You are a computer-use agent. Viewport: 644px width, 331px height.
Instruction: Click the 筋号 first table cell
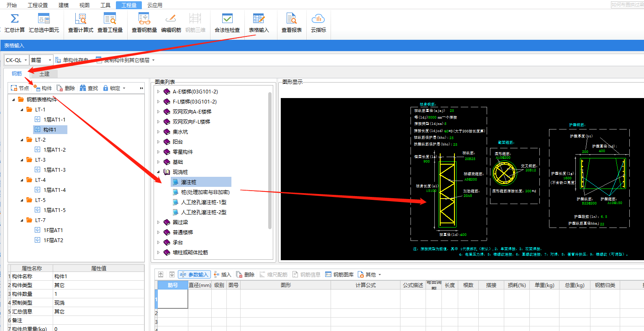pos(172,299)
